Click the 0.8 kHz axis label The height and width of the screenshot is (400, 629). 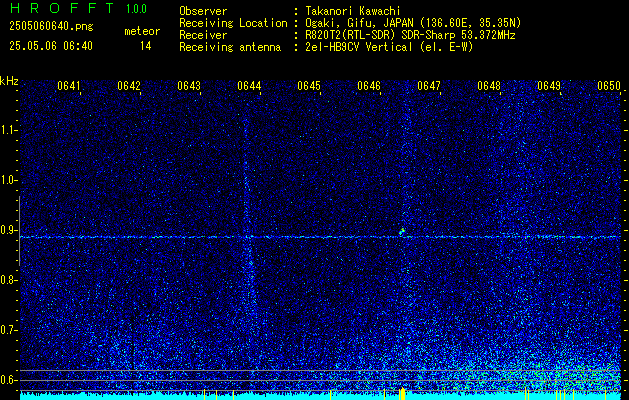click(8, 280)
